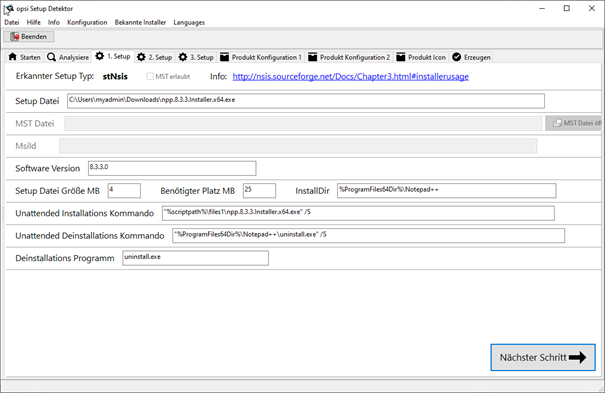The height and width of the screenshot is (393, 605).
Task: Click the box icon of Produkt Konfiguration 2
Action: point(313,57)
